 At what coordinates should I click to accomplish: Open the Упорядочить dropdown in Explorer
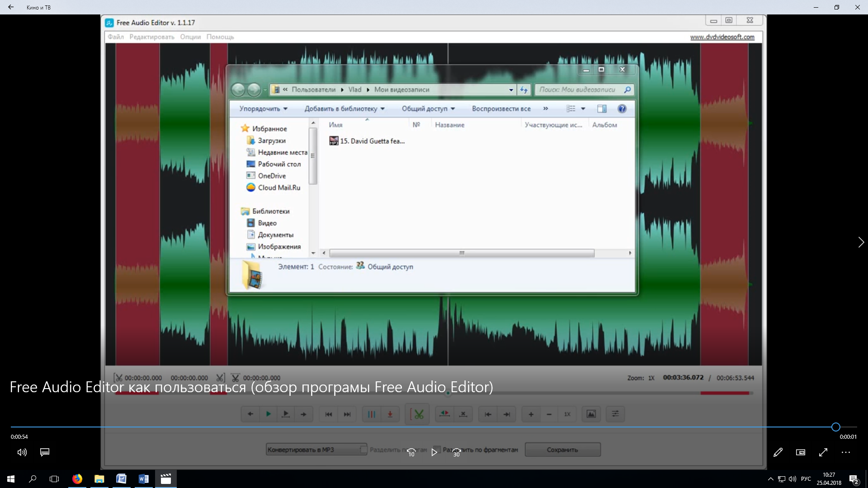(263, 109)
